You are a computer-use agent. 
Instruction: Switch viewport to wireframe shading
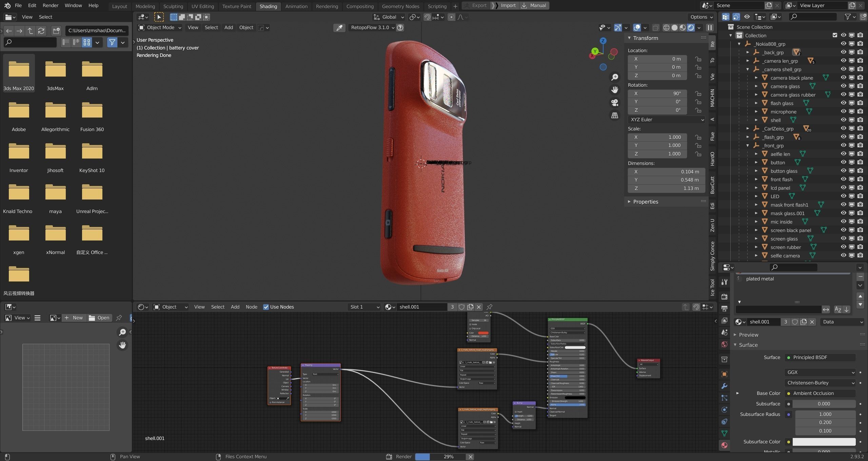click(x=666, y=28)
